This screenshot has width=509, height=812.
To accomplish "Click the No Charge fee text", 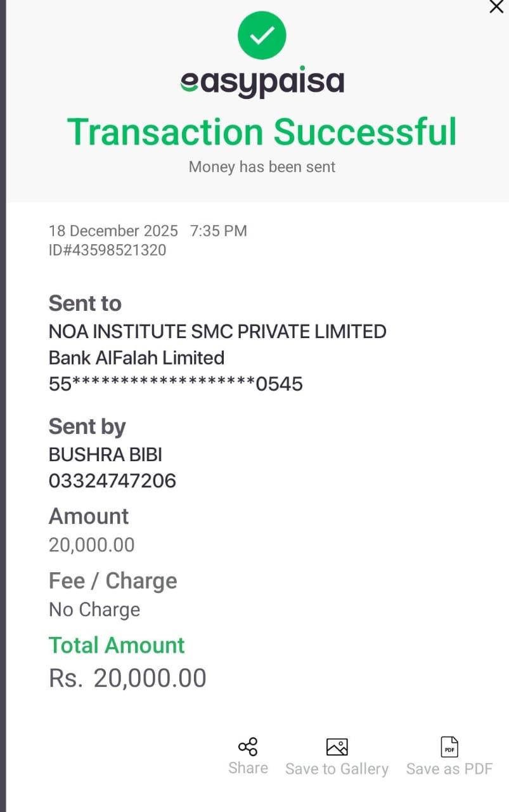I will (94, 610).
